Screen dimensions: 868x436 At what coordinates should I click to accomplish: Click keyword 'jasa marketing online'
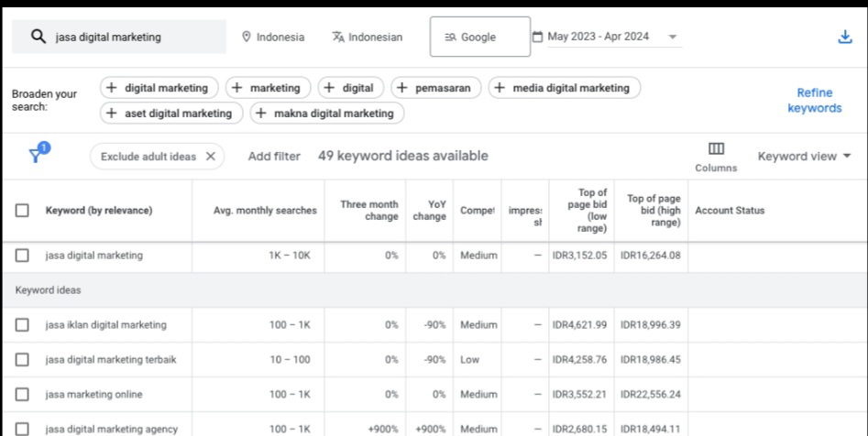point(93,395)
